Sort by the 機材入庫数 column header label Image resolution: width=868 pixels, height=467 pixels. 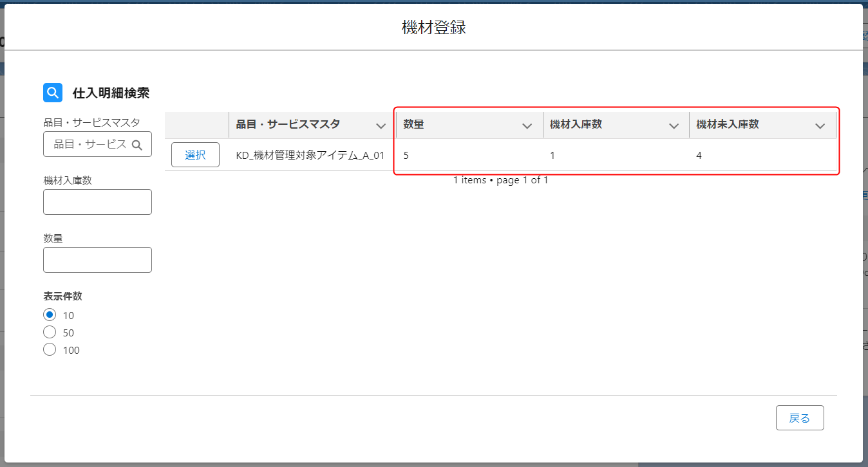pyautogui.click(x=576, y=125)
